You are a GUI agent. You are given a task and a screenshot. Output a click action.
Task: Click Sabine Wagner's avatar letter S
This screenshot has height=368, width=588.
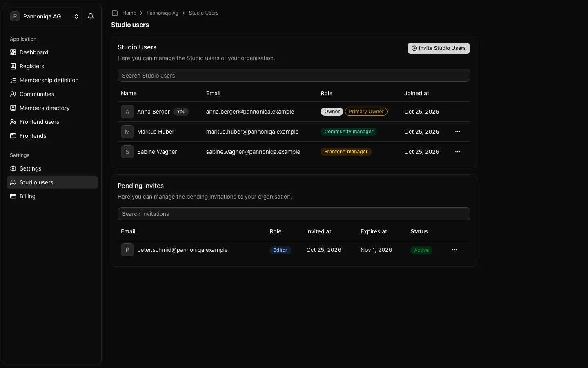(127, 152)
